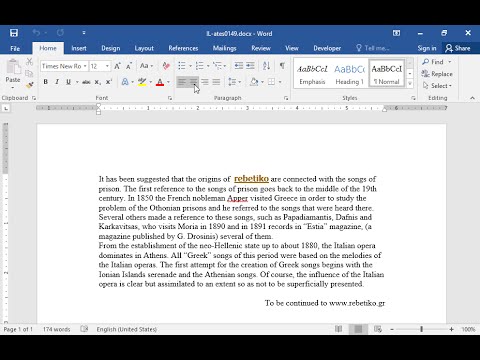Apply the Emphasis style

(x=312, y=74)
